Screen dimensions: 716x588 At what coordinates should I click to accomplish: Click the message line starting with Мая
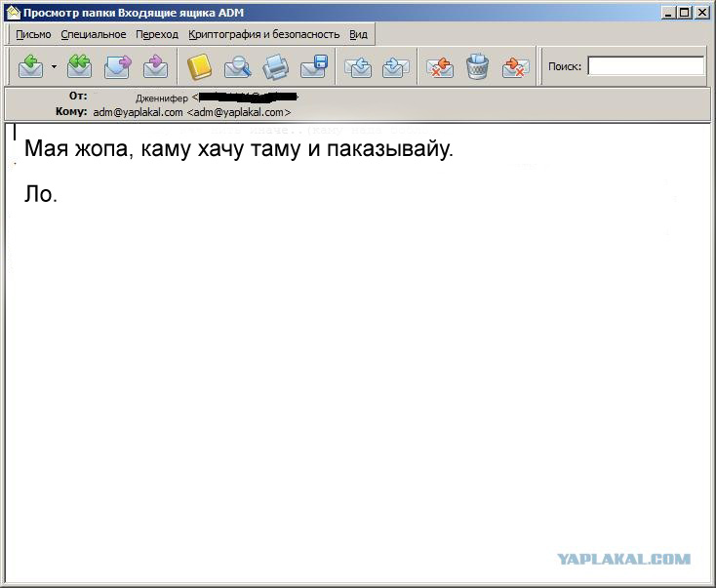(x=239, y=148)
